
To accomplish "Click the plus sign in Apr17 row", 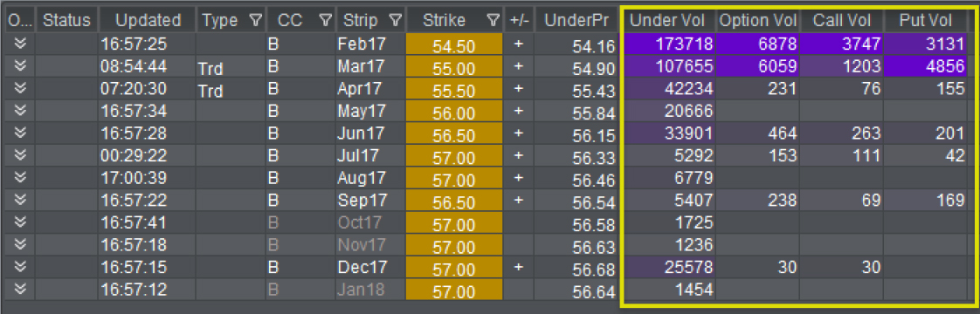I will (x=518, y=89).
